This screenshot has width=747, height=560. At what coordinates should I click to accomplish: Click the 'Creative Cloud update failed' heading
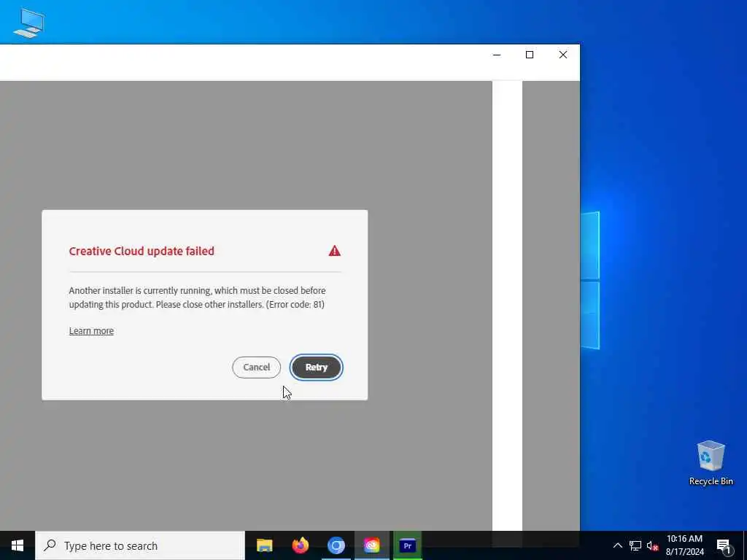click(x=142, y=251)
